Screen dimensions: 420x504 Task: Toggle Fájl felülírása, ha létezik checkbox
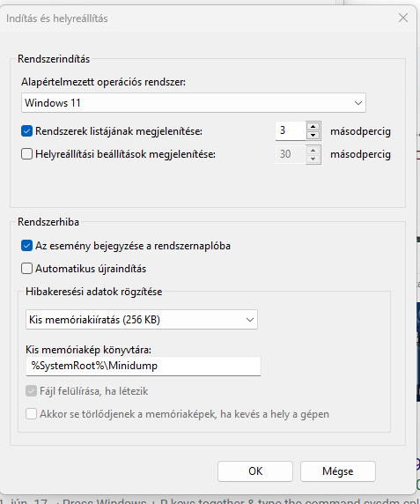[31, 391]
